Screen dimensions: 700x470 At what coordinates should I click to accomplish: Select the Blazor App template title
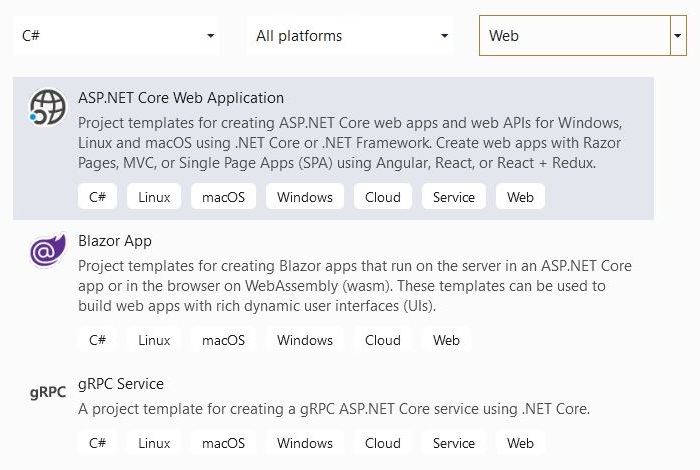(x=115, y=241)
